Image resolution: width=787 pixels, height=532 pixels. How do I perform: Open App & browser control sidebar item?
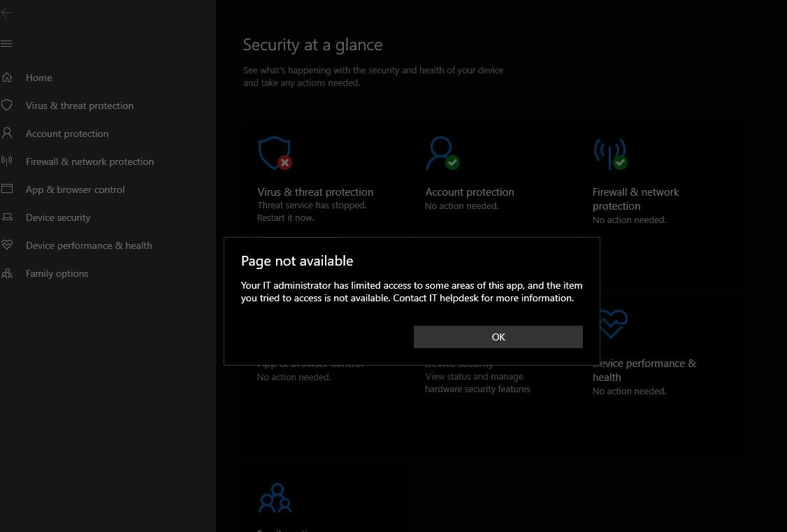tap(75, 189)
